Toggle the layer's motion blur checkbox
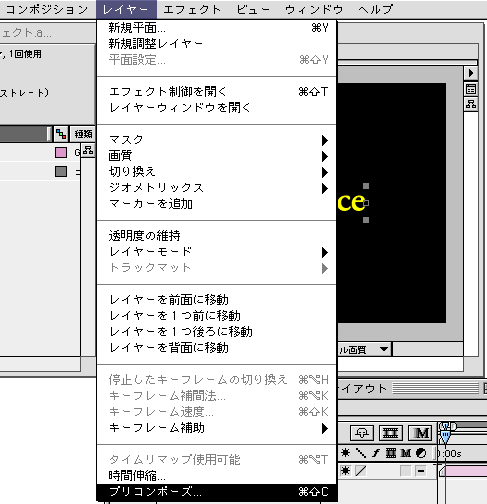487x504 pixels. click(x=405, y=471)
